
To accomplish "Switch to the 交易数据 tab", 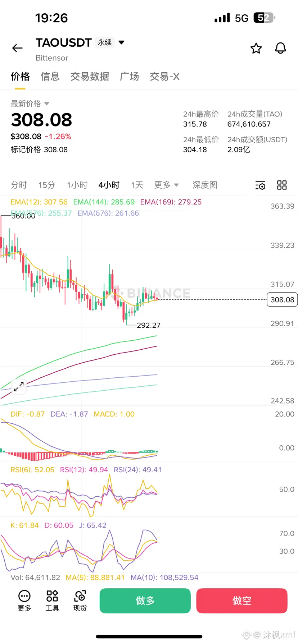I will point(90,77).
